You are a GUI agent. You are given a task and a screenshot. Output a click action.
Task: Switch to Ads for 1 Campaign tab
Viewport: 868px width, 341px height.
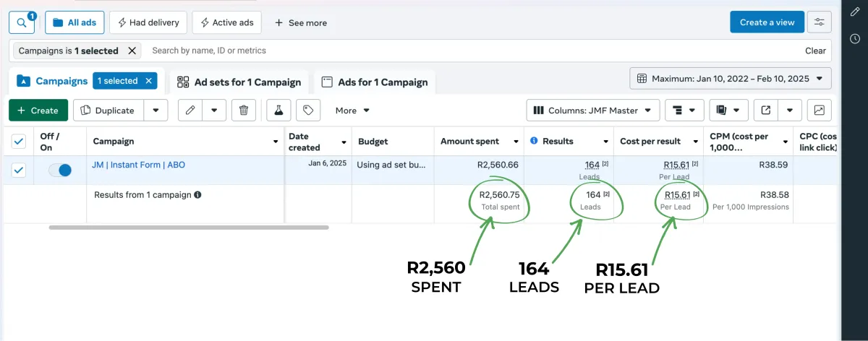(x=375, y=82)
